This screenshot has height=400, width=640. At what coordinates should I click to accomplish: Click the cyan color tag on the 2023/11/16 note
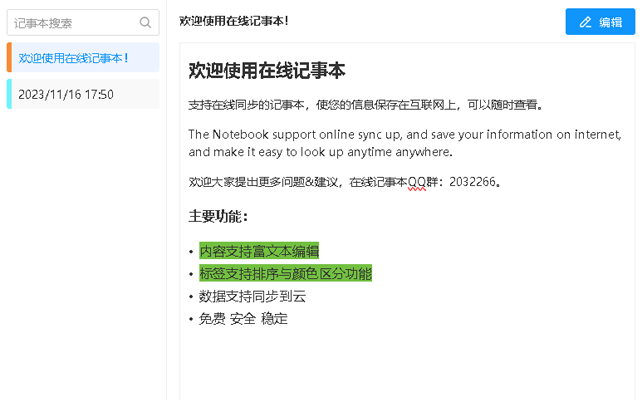(8, 94)
